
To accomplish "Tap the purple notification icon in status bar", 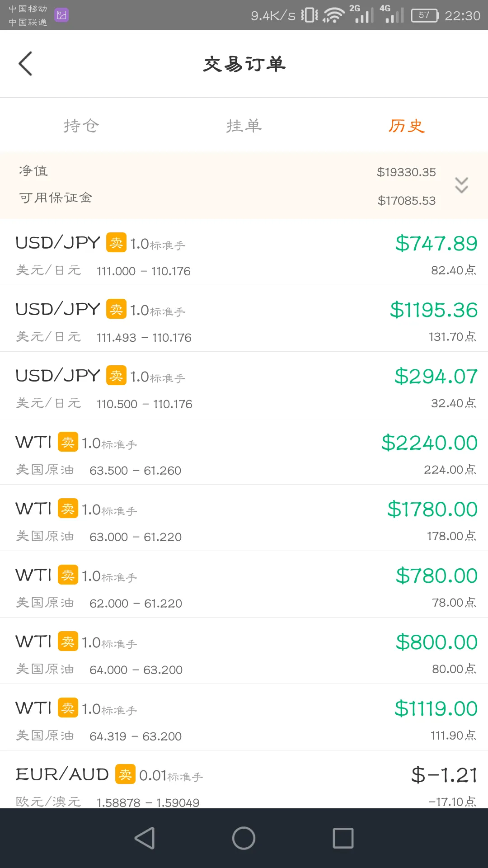I will [61, 15].
